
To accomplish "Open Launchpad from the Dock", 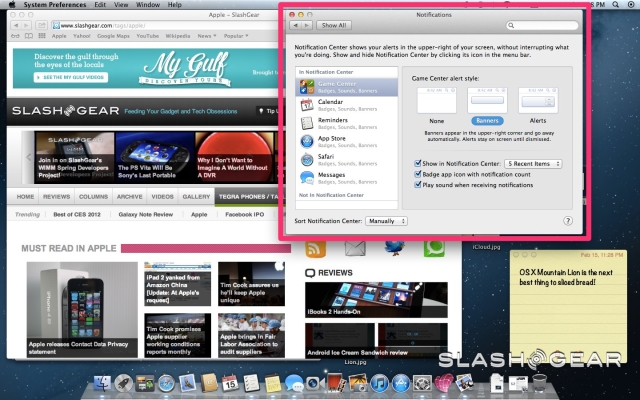I will point(123,384).
